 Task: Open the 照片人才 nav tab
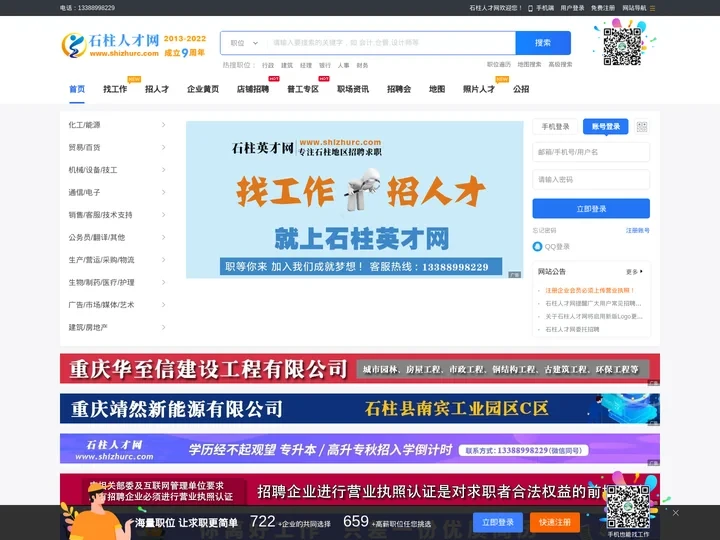479,89
